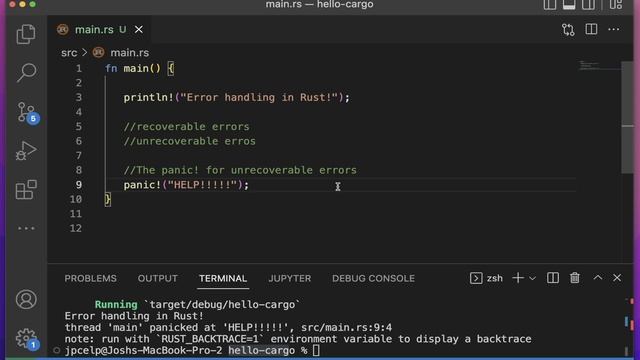Click the "//recoverable errors" comment
Image resolution: width=640 pixels, height=360 pixels.
tap(187, 127)
